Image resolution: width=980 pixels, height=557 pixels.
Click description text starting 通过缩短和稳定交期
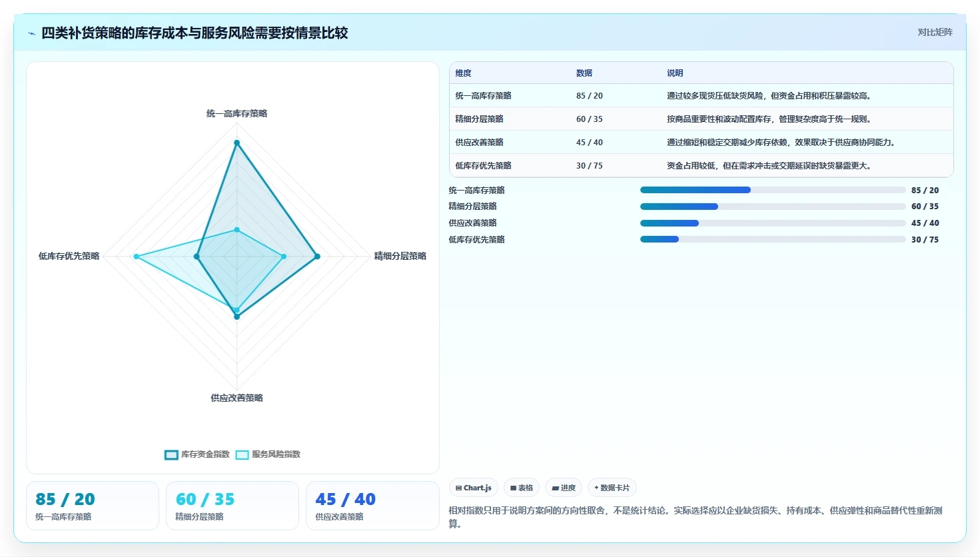pyautogui.click(x=782, y=143)
